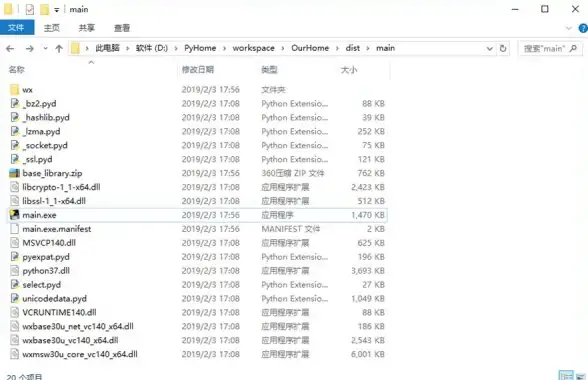The width and height of the screenshot is (588, 380).
Task: Navigate to dist in breadcrumb
Action: (x=352, y=48)
